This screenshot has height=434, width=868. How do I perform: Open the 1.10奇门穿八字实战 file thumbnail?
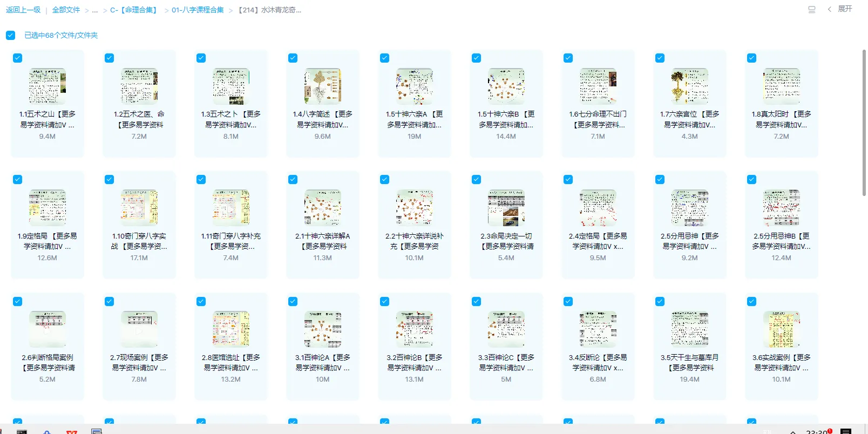click(x=139, y=208)
